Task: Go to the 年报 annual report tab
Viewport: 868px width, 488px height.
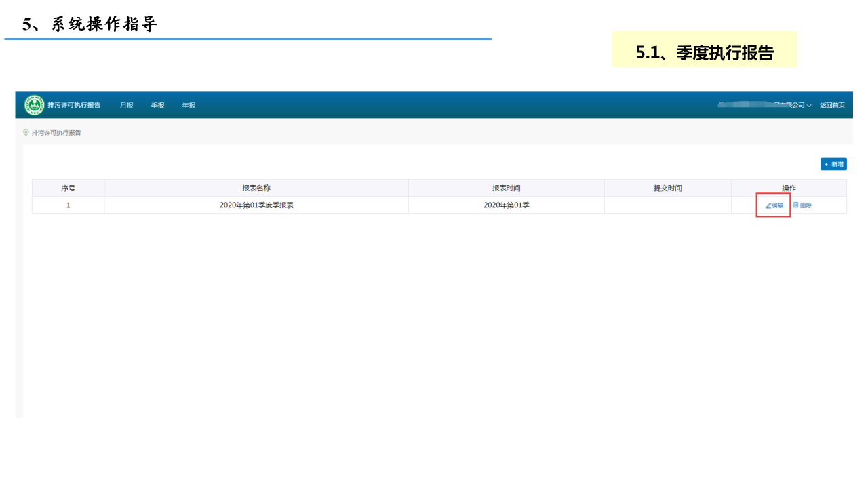Action: [189, 106]
